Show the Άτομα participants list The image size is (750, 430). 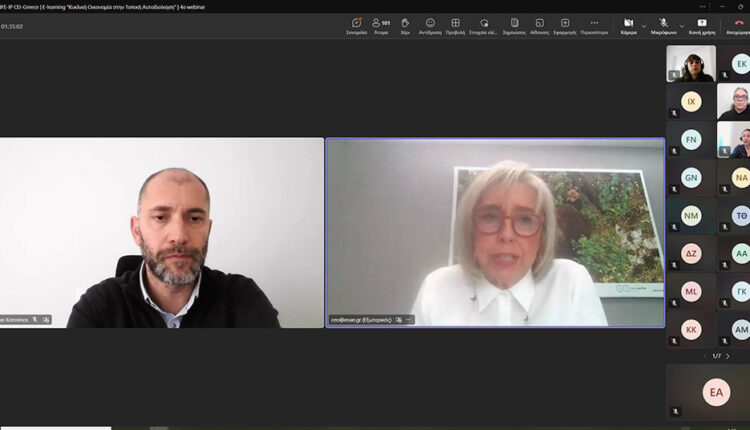click(x=381, y=23)
